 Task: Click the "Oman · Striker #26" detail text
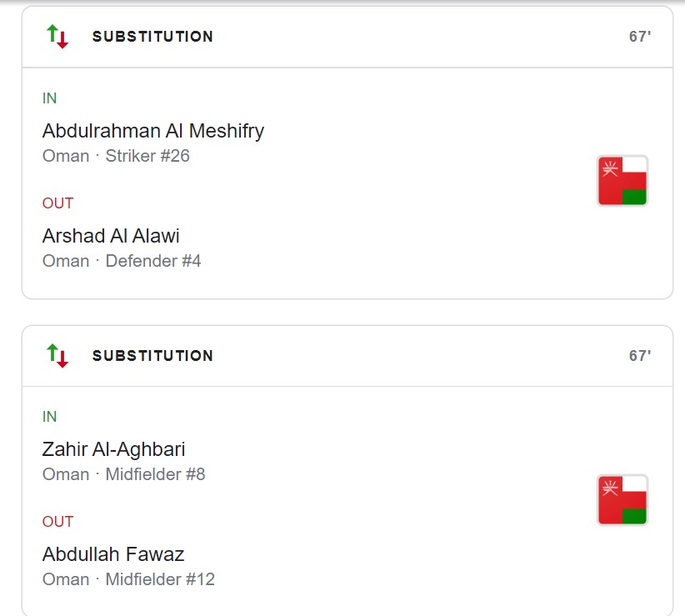click(116, 156)
